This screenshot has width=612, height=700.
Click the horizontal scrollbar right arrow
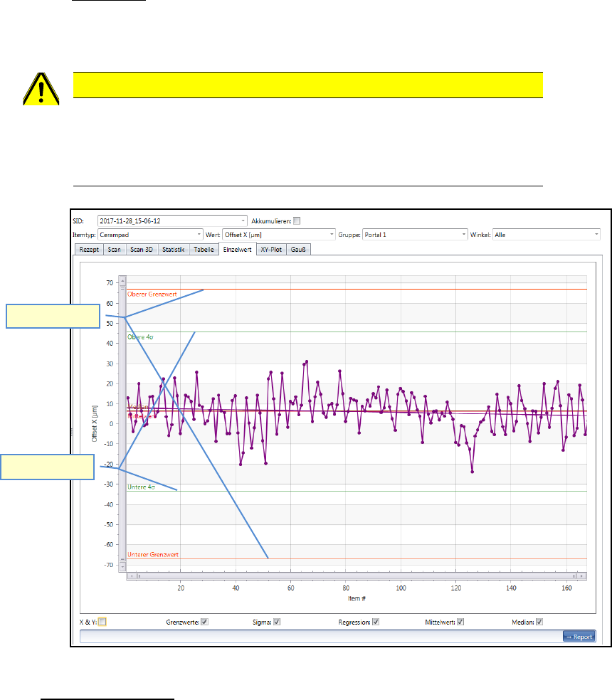pos(583,576)
